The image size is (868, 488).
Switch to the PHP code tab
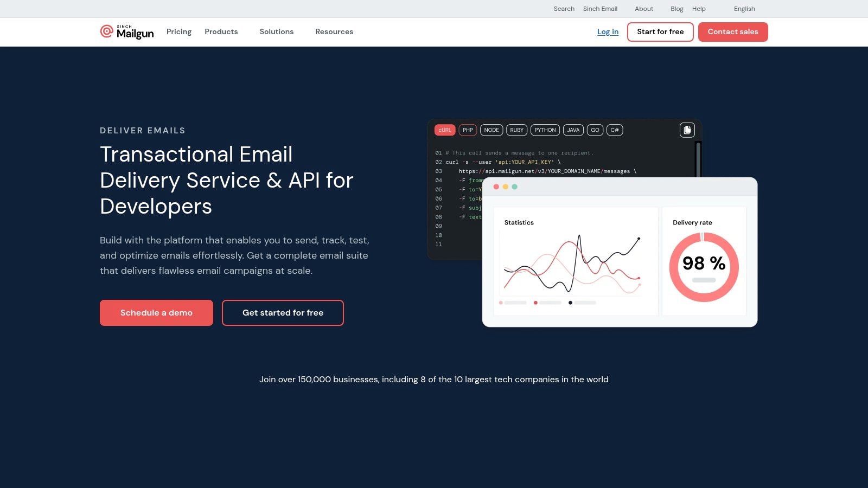click(x=468, y=130)
